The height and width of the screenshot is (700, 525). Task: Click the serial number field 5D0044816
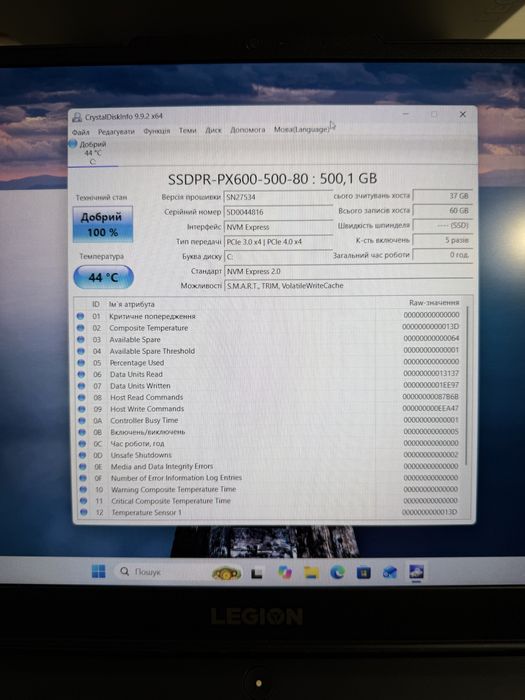click(x=278, y=212)
